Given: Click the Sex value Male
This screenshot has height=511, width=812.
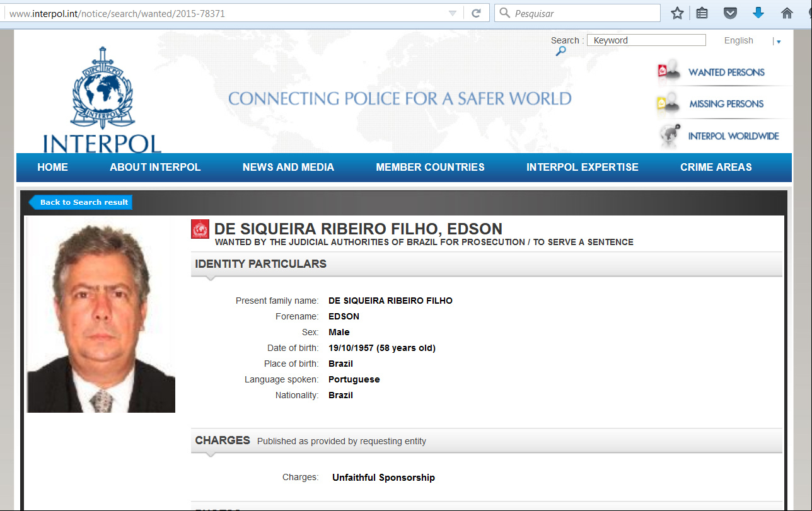Looking at the screenshot, I should coord(339,332).
